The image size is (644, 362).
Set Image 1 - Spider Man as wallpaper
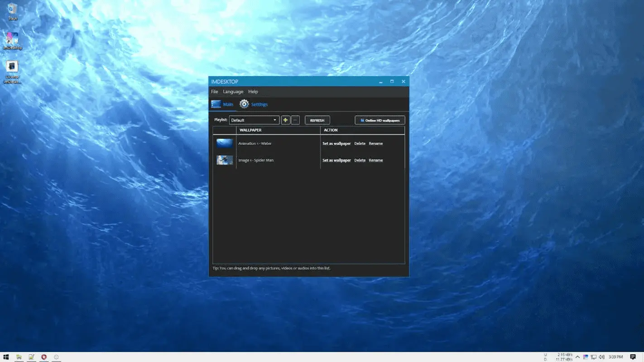336,160
